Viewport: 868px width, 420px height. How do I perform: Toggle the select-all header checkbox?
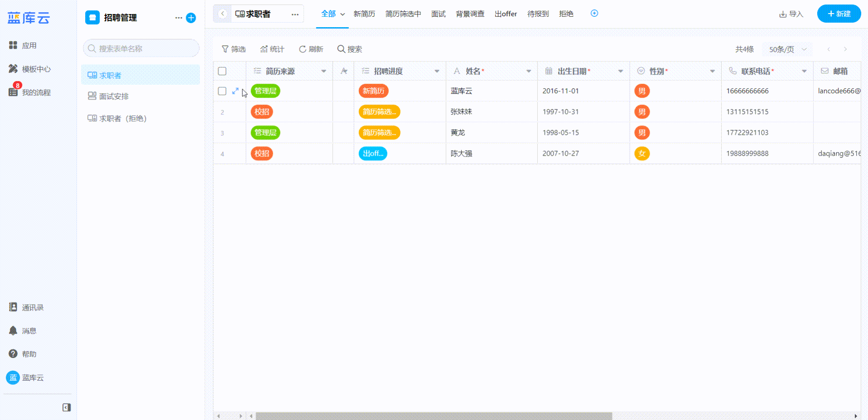point(222,71)
